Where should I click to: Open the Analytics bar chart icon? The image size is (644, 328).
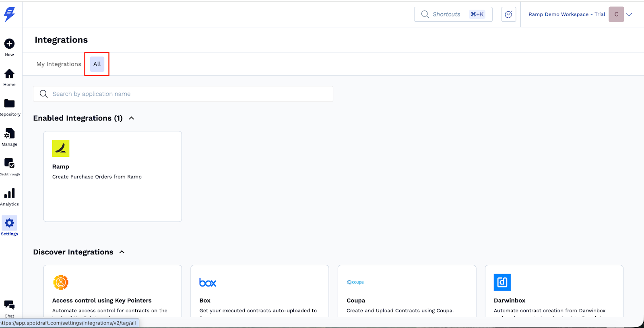pyautogui.click(x=9, y=194)
